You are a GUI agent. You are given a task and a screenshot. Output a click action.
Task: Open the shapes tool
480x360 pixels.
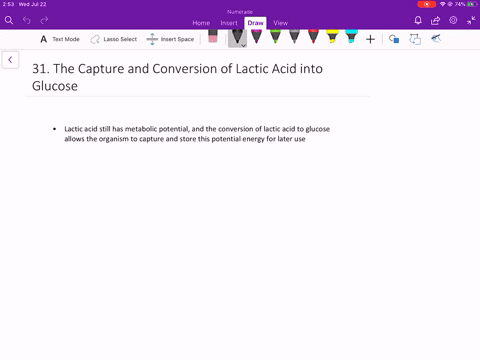point(394,39)
